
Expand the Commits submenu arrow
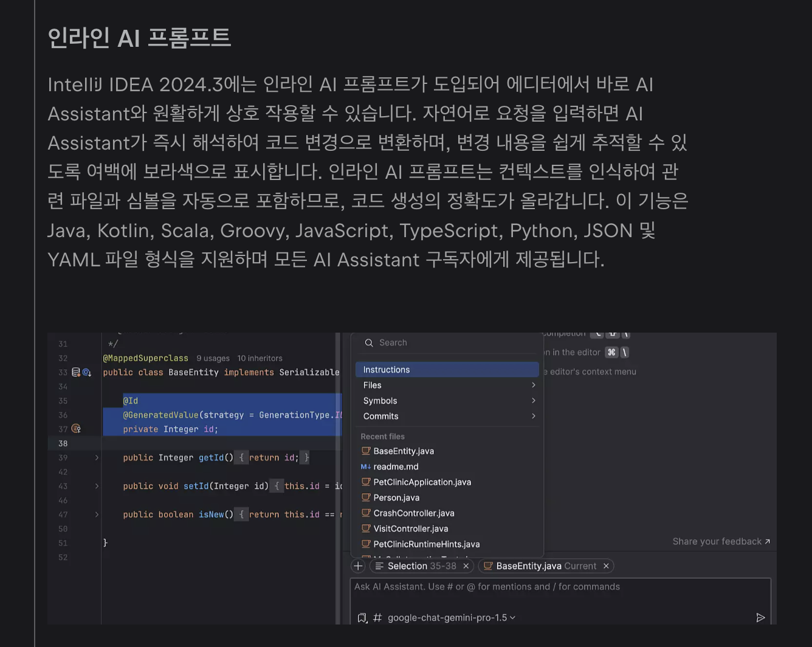click(533, 417)
